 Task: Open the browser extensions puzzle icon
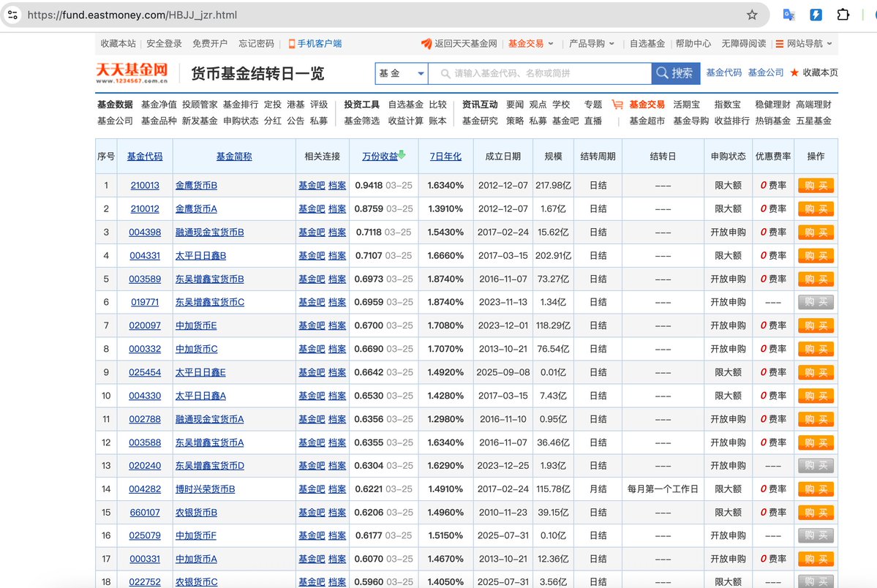[x=843, y=15]
